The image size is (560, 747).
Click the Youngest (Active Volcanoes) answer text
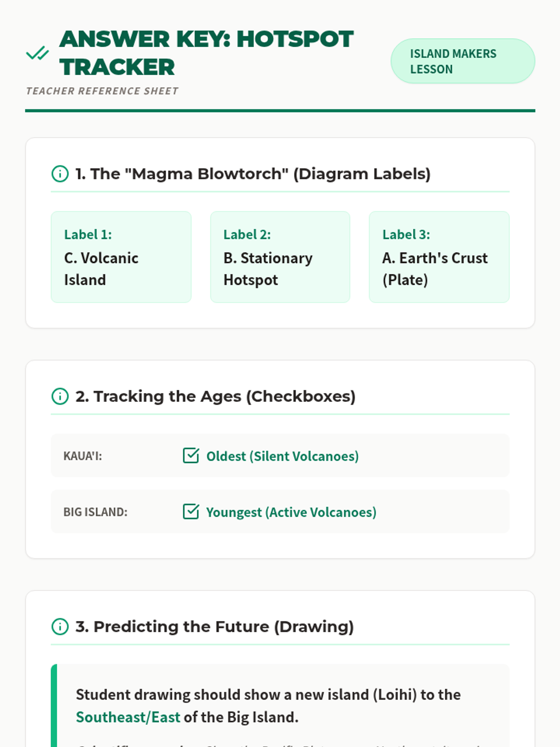pos(291,512)
